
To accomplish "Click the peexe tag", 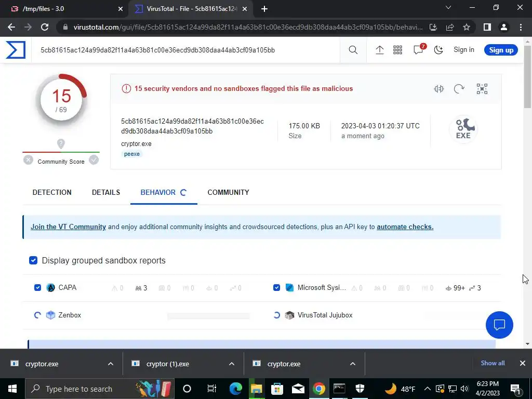I will [132, 154].
